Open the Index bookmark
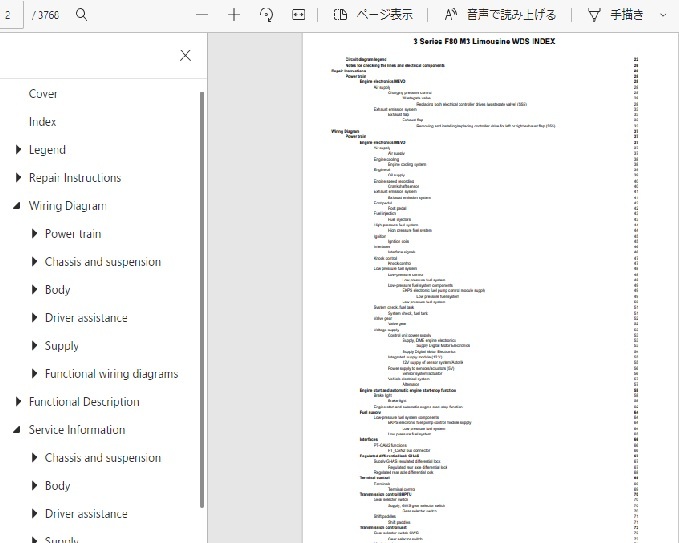679x543 pixels. tap(42, 122)
